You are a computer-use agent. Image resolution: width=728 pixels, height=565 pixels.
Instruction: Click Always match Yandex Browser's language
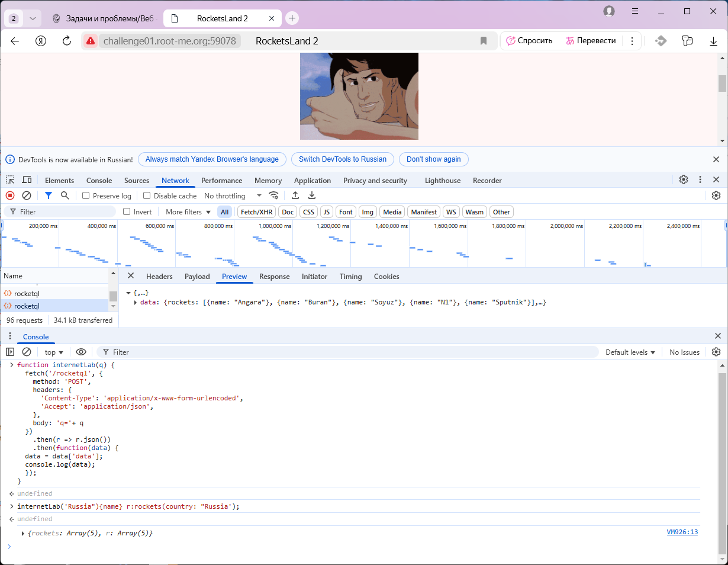212,159
